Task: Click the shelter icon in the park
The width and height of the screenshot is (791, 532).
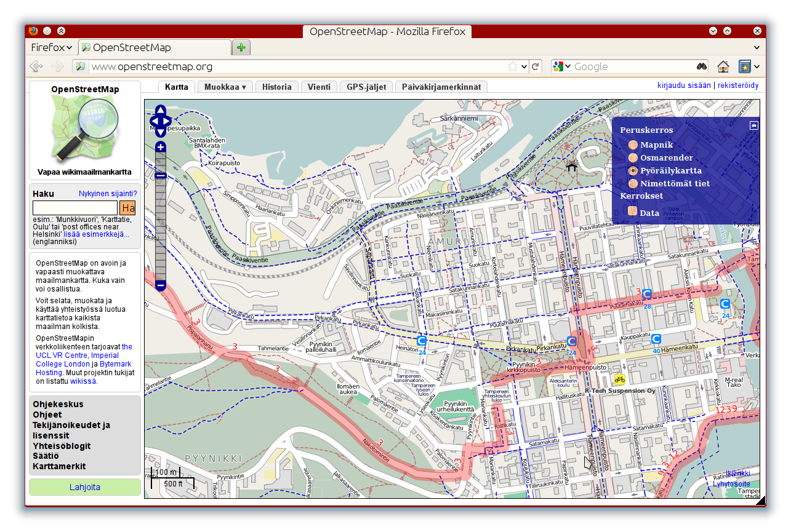Action: [571, 166]
